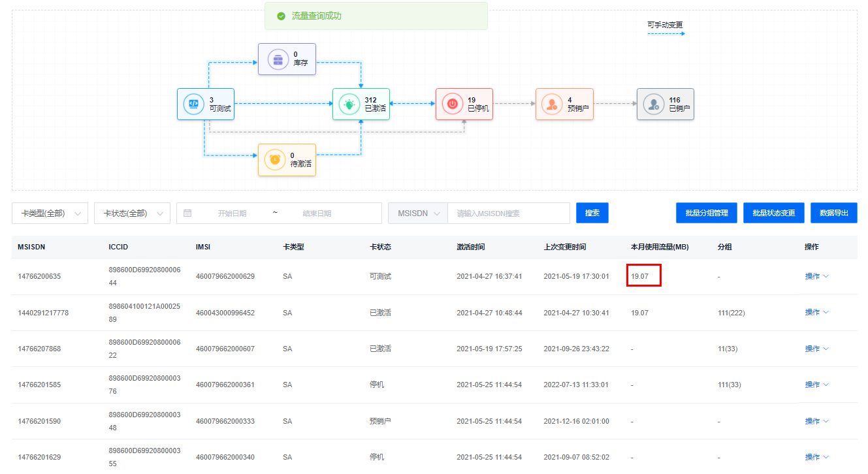The height and width of the screenshot is (474, 868).
Task: Focus the MSISDN search input field
Action: tap(508, 213)
